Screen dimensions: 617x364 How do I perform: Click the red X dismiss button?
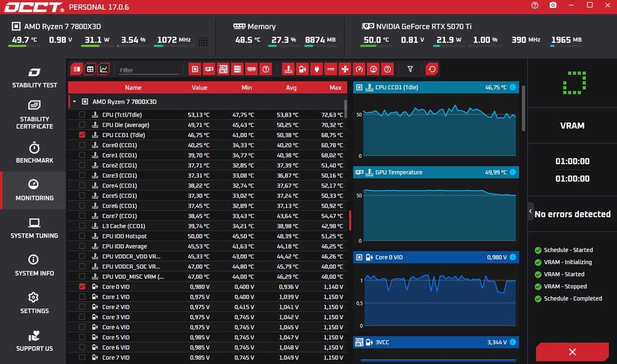[572, 352]
